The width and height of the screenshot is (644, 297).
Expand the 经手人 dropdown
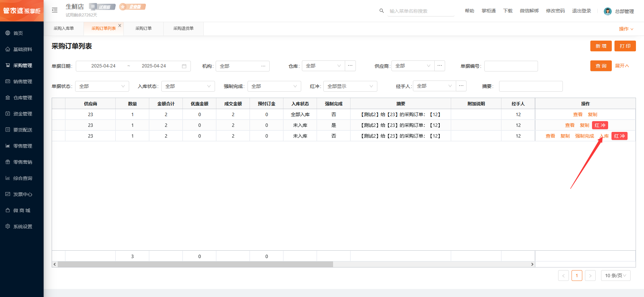434,86
